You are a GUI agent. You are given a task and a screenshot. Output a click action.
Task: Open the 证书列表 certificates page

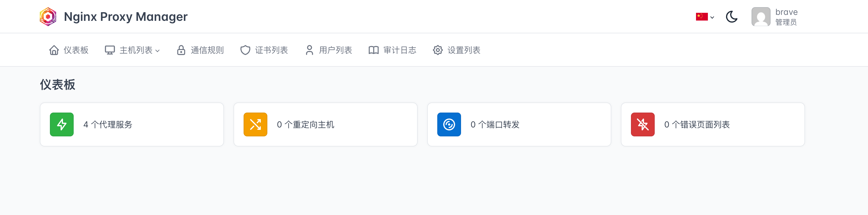pos(264,50)
